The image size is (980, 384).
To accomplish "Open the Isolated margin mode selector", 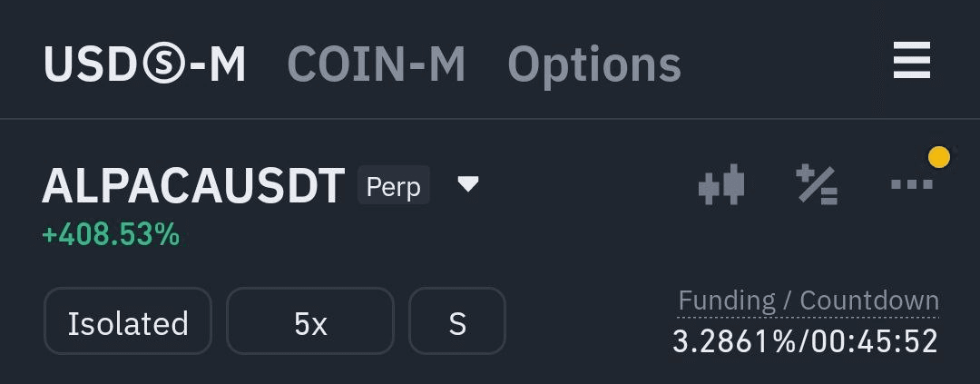I will (x=128, y=320).
